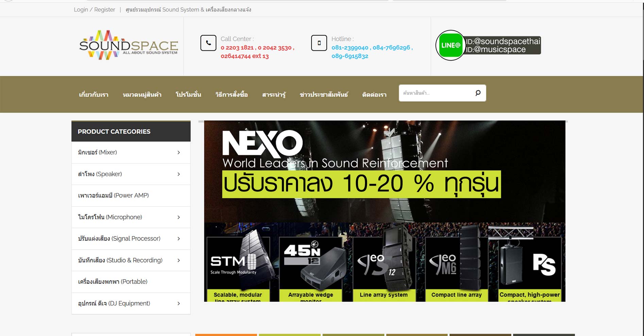Screen dimensions: 644x336
Task: Open the หมวดหมู่สินค้า menu item
Action: (142, 95)
